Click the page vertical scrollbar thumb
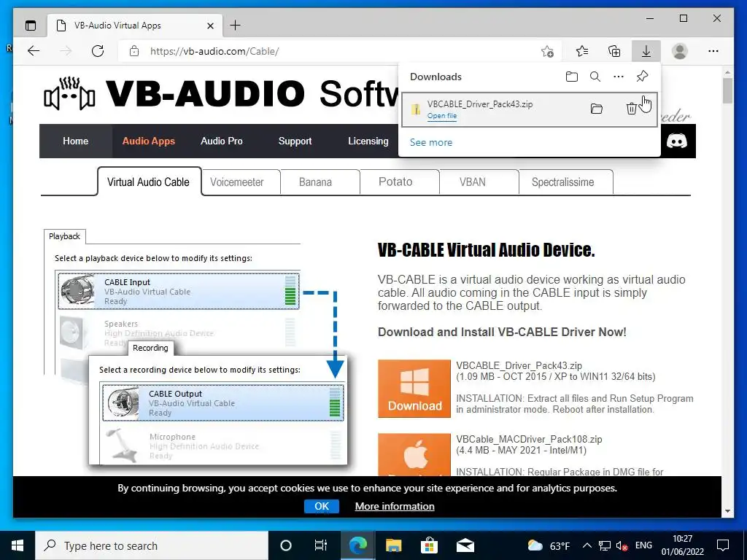Image resolution: width=747 pixels, height=560 pixels. 727,90
